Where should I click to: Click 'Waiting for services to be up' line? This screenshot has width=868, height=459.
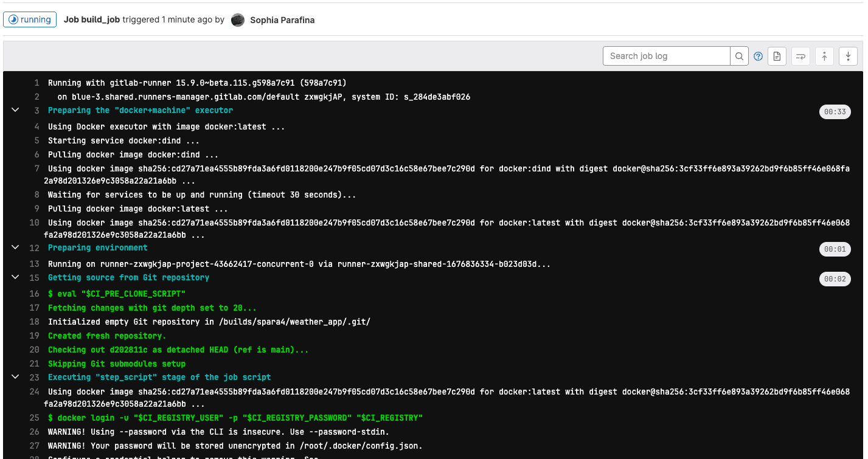pos(202,195)
